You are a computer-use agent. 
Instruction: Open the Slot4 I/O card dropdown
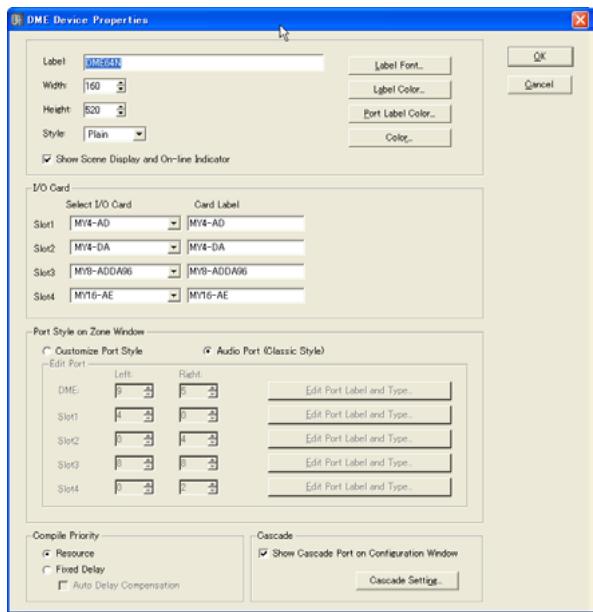pyautogui.click(x=125, y=295)
